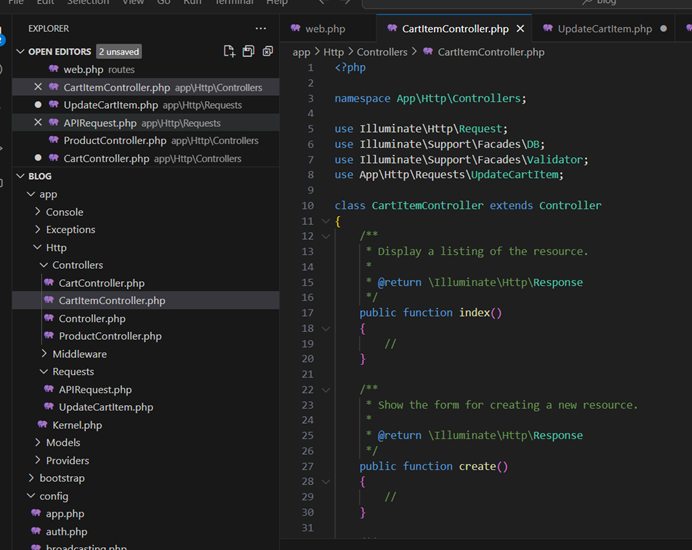
Task: Click the Controllers breadcrumb segment
Action: tap(382, 52)
